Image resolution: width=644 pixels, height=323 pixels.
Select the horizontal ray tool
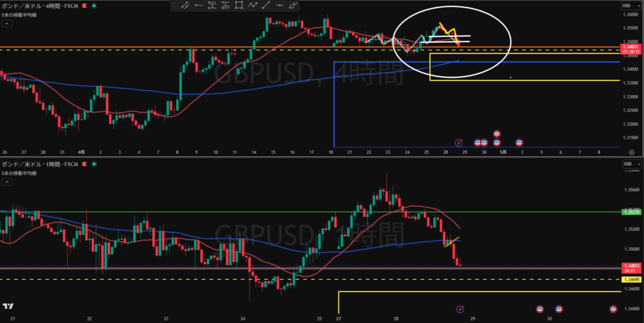click(x=199, y=5)
